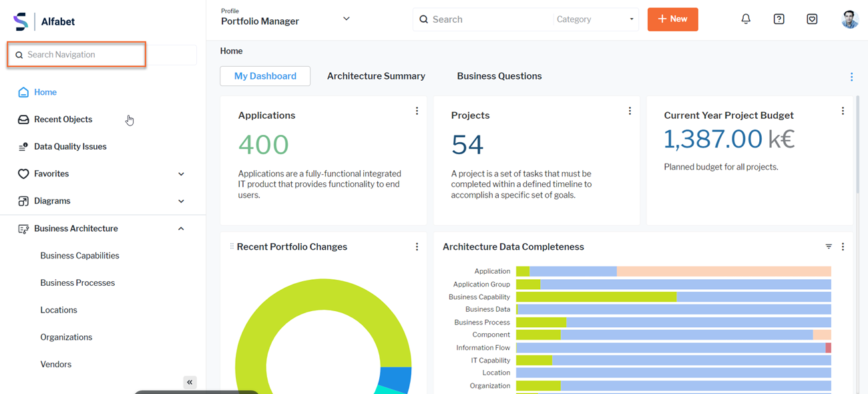Click the orange New button

[672, 19]
